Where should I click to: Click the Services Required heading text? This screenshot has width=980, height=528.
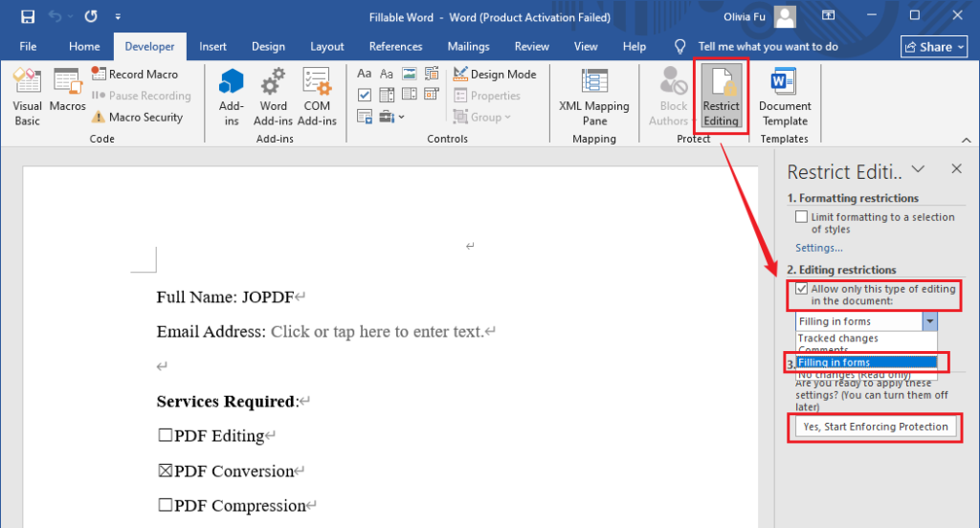tap(228, 401)
